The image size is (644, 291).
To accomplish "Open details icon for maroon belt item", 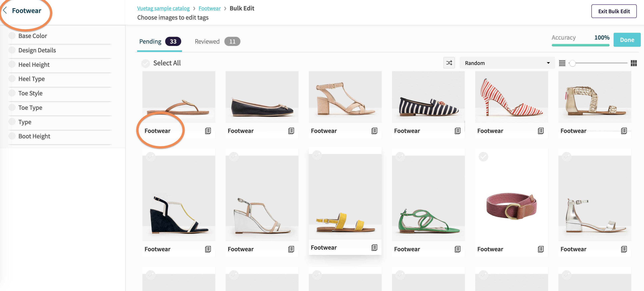I will point(540,249).
